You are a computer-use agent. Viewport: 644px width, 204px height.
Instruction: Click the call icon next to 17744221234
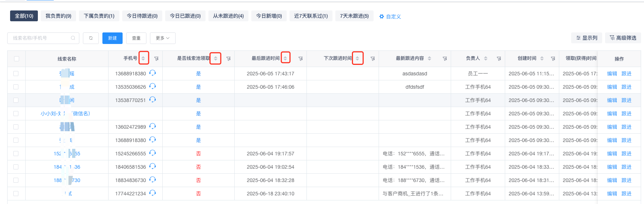pyautogui.click(x=153, y=193)
